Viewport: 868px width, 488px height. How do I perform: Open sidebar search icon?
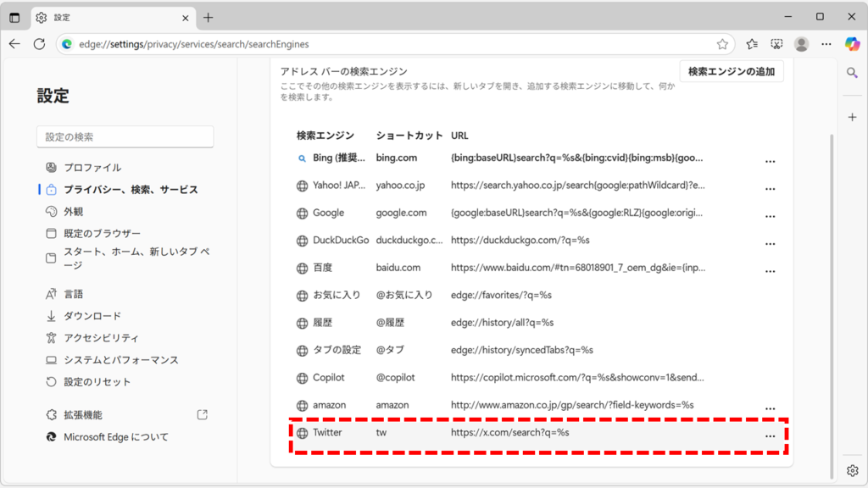pos(852,73)
